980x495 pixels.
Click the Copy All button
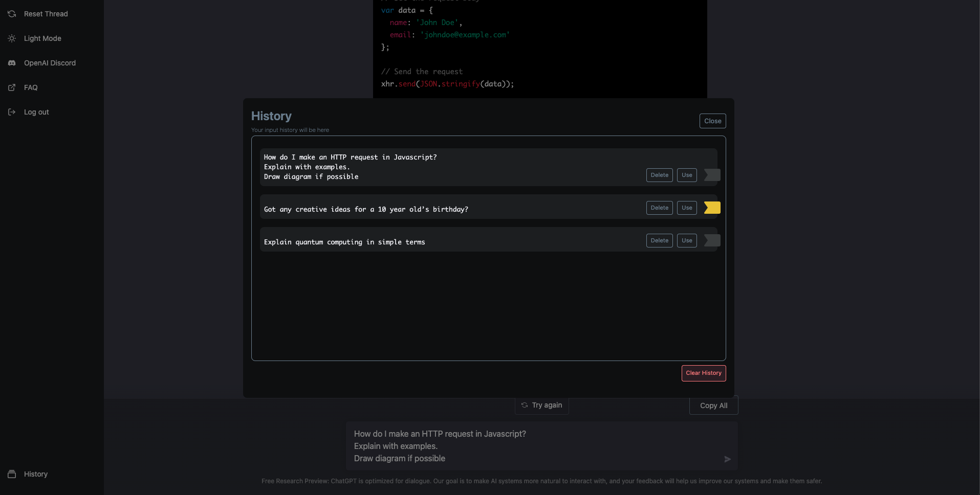coord(713,406)
